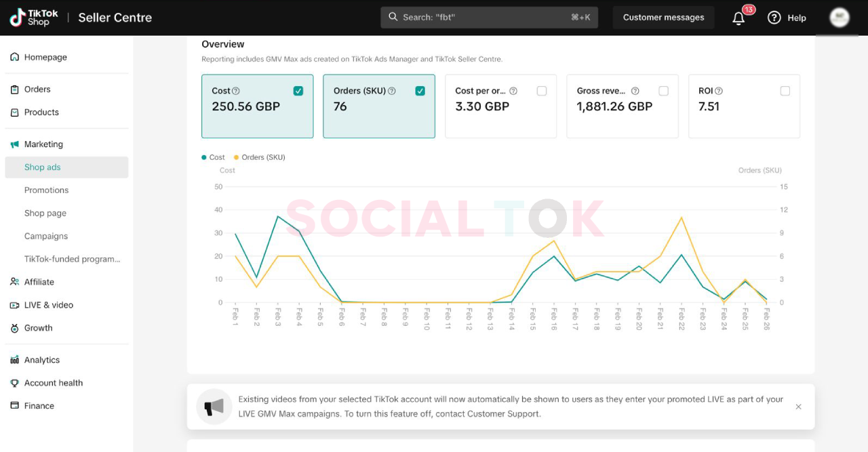
Task: Uncheck the Orders (SKU) metric checkbox
Action: point(420,91)
